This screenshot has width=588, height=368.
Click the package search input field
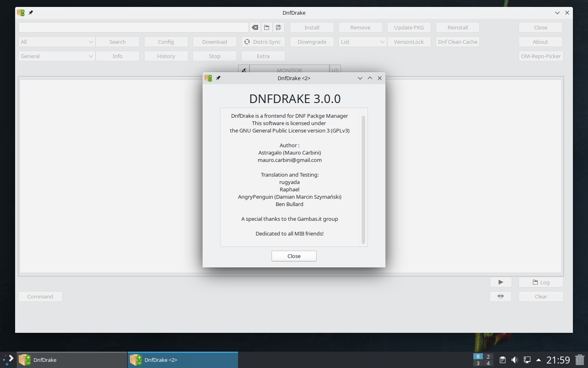coord(134,27)
